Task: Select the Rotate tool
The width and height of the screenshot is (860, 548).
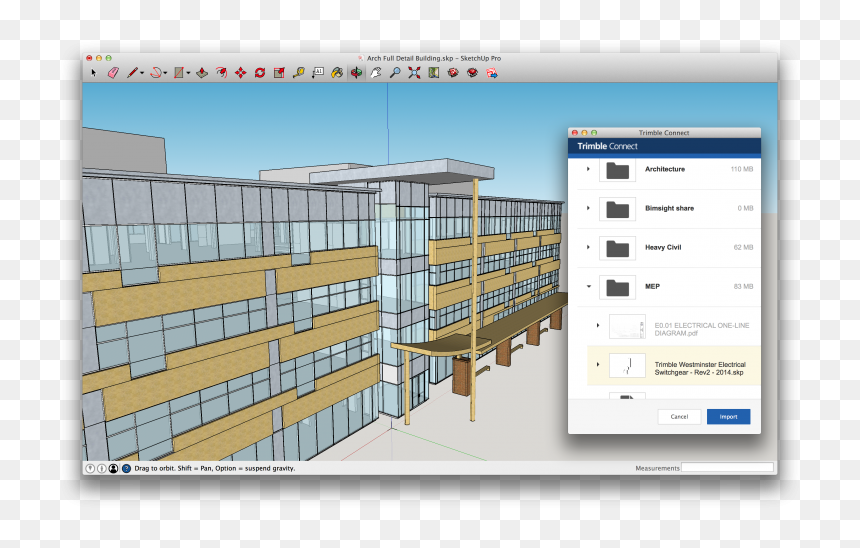Action: click(x=260, y=72)
